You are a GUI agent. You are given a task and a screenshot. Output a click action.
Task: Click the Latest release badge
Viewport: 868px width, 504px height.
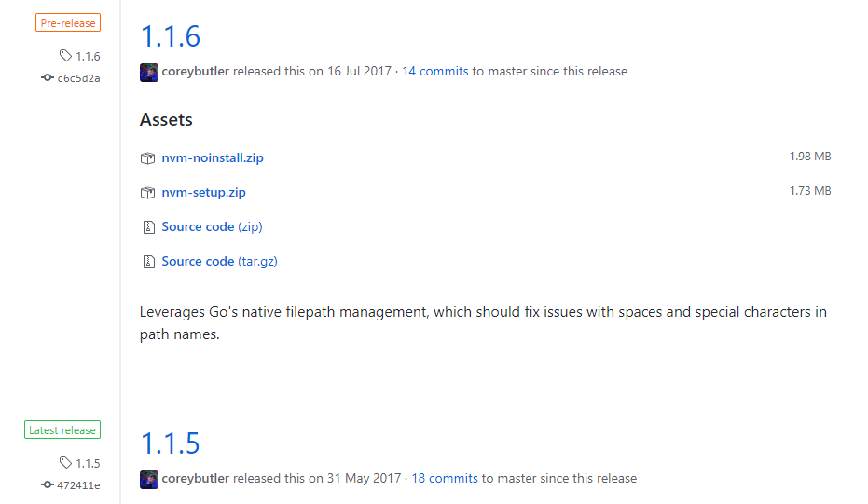tap(62, 429)
